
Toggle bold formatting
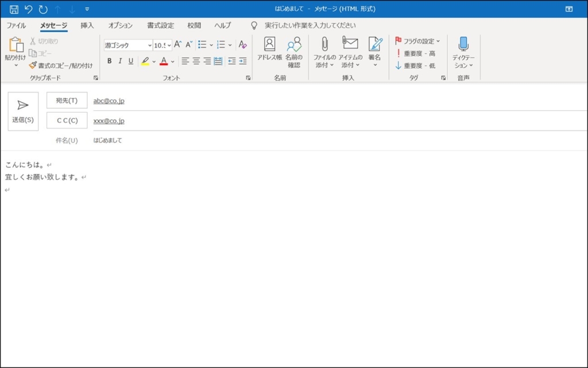[x=110, y=61]
